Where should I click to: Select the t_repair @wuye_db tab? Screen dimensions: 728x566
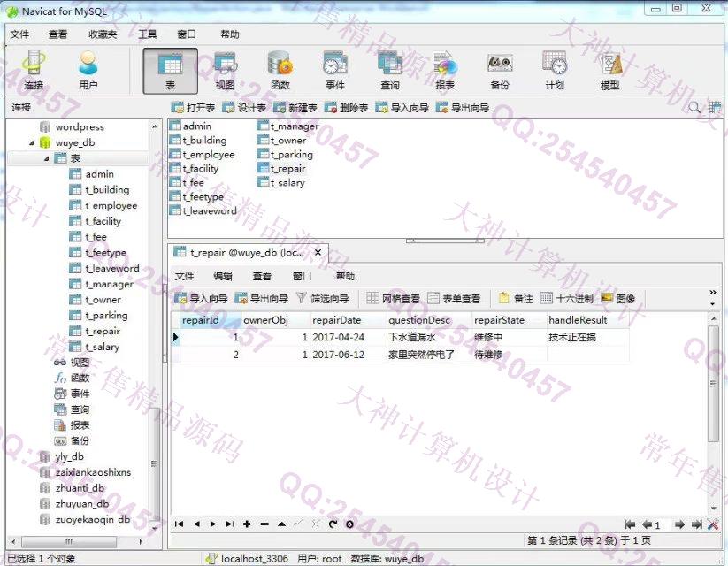(x=247, y=253)
